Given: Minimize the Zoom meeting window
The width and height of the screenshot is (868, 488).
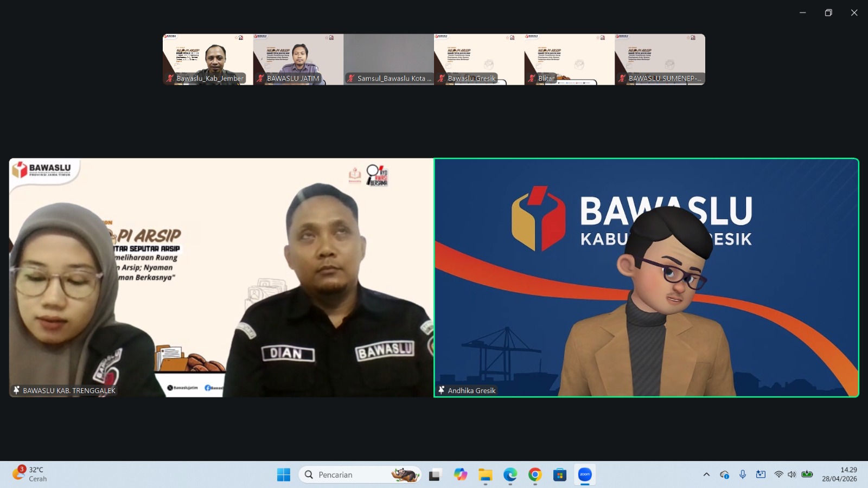Looking at the screenshot, I should click(802, 12).
